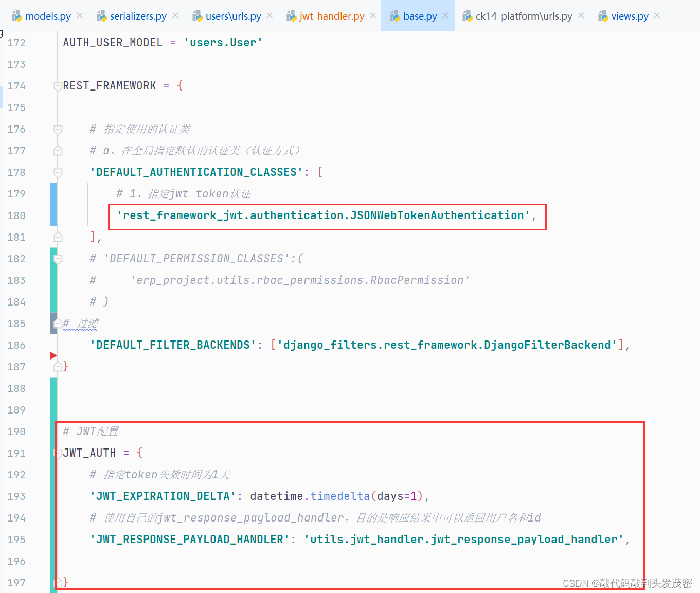Select the users\urls.py tab
The image size is (700, 593).
(234, 16)
